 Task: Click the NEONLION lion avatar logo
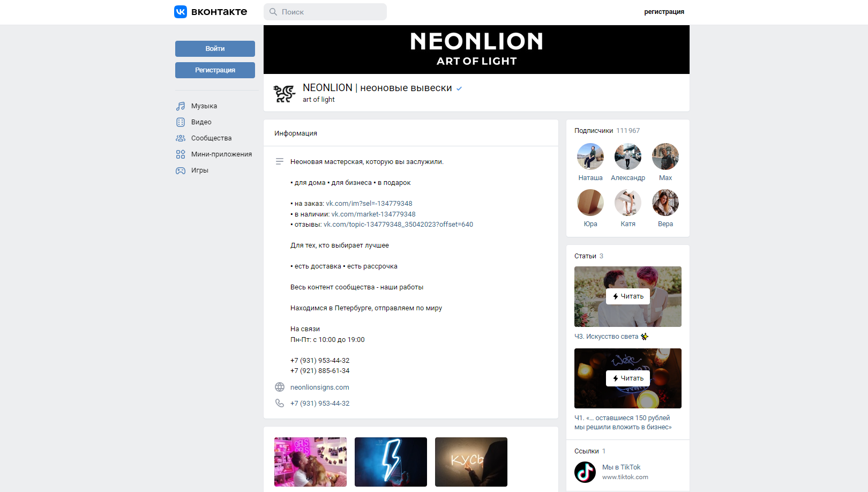(285, 93)
